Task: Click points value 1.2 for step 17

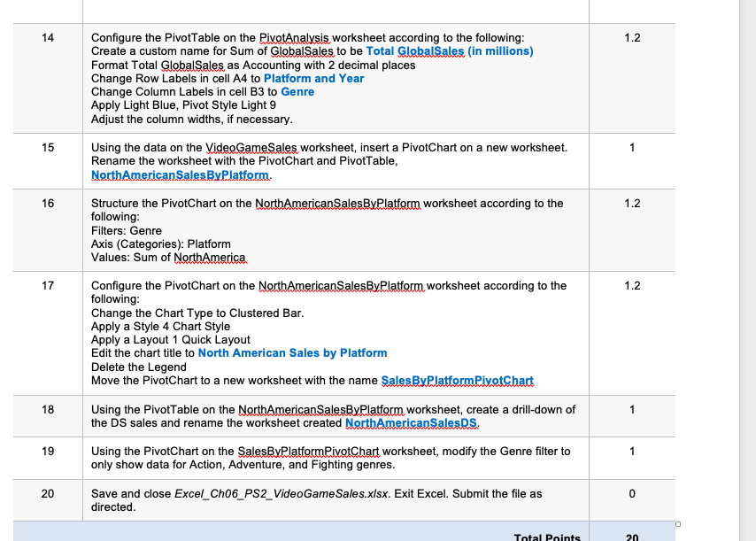Action: tap(632, 286)
